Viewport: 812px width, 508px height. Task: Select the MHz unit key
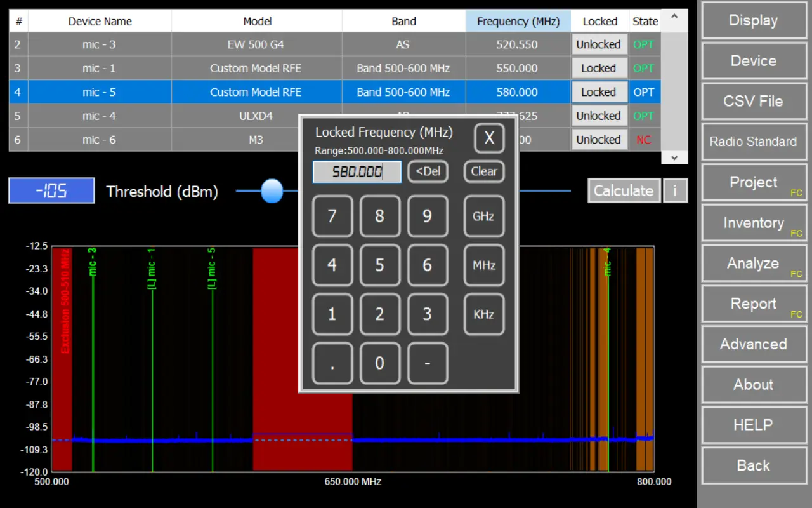[483, 265]
